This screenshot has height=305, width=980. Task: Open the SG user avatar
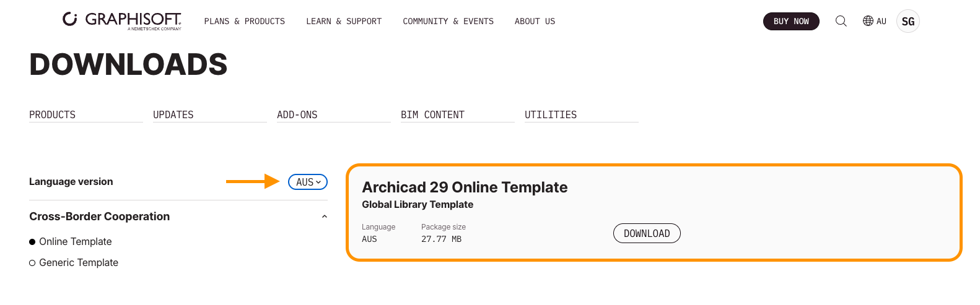(908, 21)
